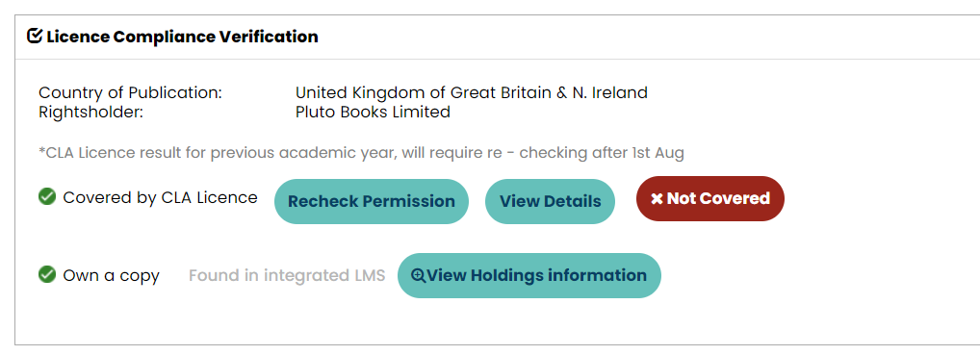Click the green tick next to Covered by CLA Licence
This screenshot has height=355, width=980.
click(x=47, y=197)
